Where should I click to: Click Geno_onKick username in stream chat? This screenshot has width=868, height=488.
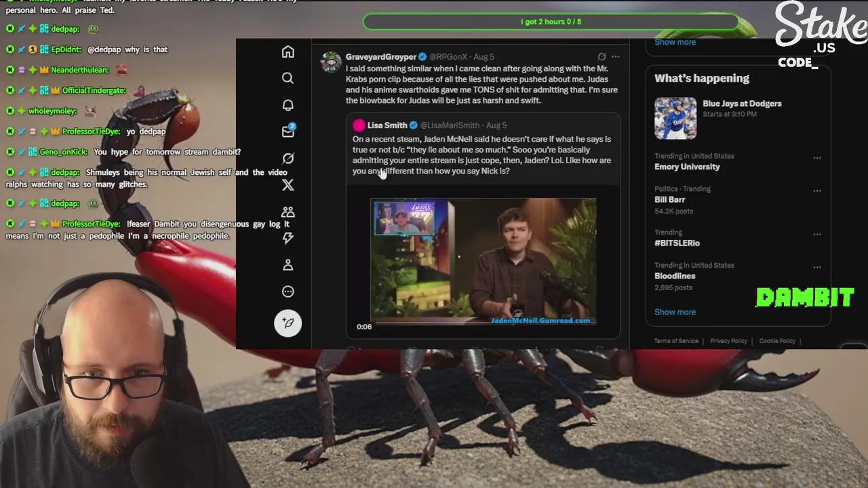(x=64, y=152)
